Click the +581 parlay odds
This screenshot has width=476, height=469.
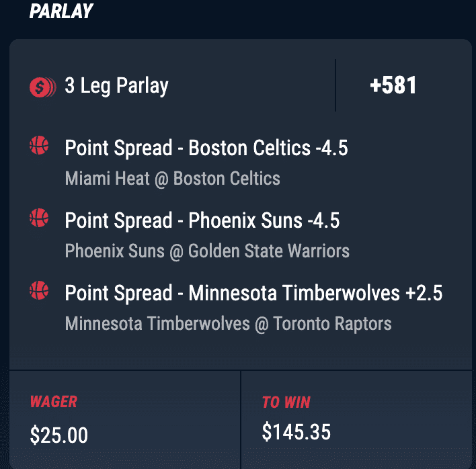coord(393,85)
